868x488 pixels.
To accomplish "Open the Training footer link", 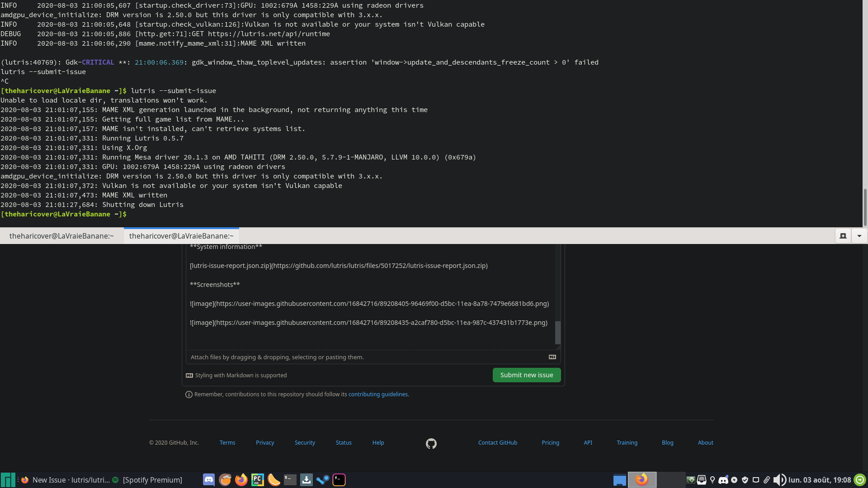I will 627,443.
